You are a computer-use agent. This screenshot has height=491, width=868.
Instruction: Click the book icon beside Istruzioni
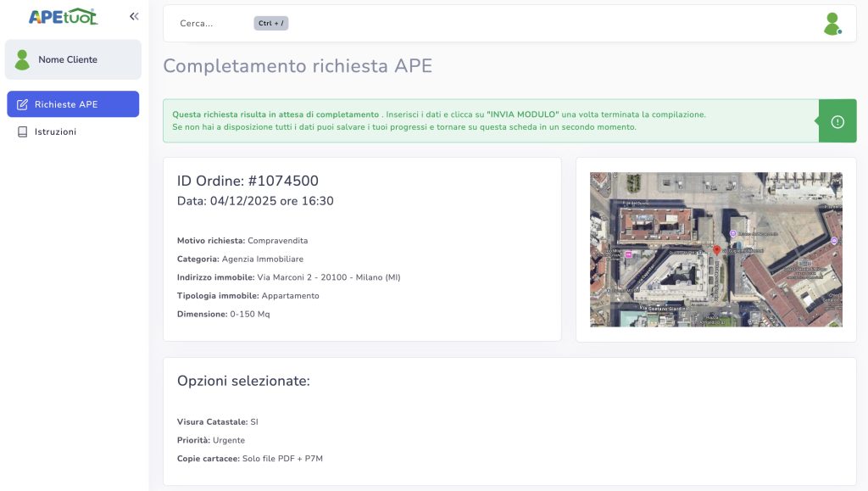(x=22, y=131)
